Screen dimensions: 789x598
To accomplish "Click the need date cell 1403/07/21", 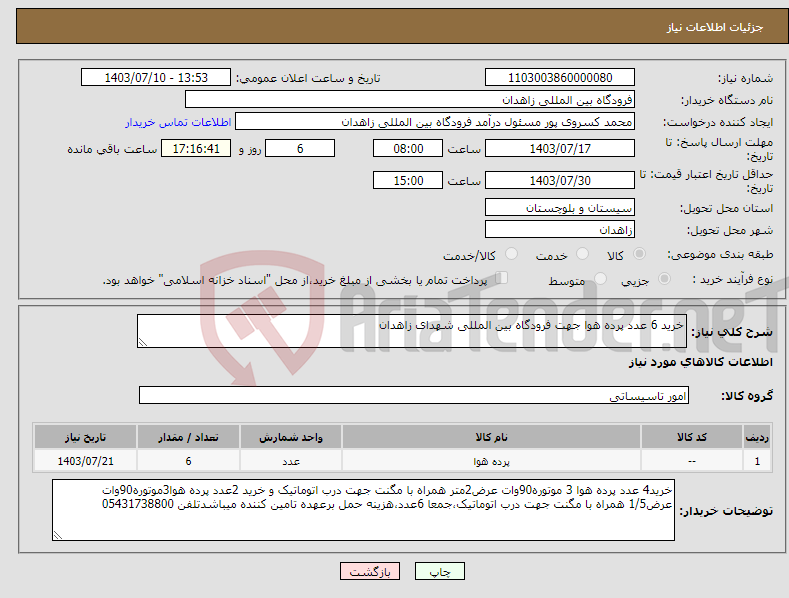I will [x=86, y=461].
